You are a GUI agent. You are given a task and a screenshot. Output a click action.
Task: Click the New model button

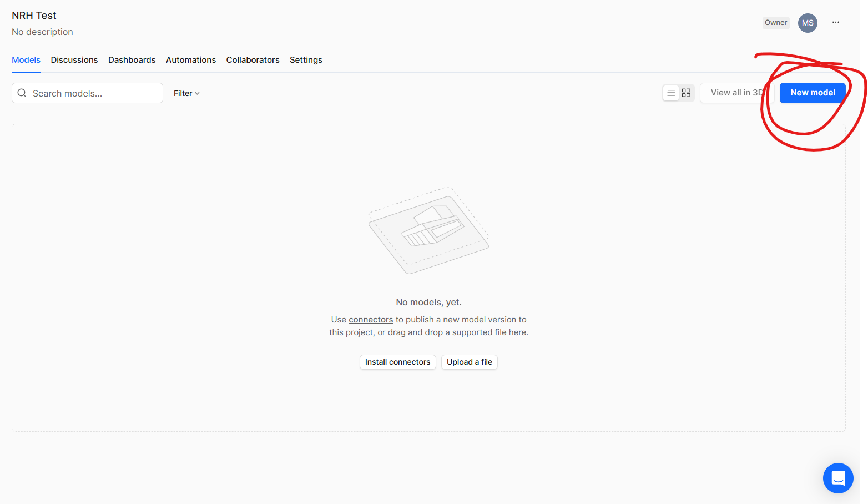click(812, 93)
